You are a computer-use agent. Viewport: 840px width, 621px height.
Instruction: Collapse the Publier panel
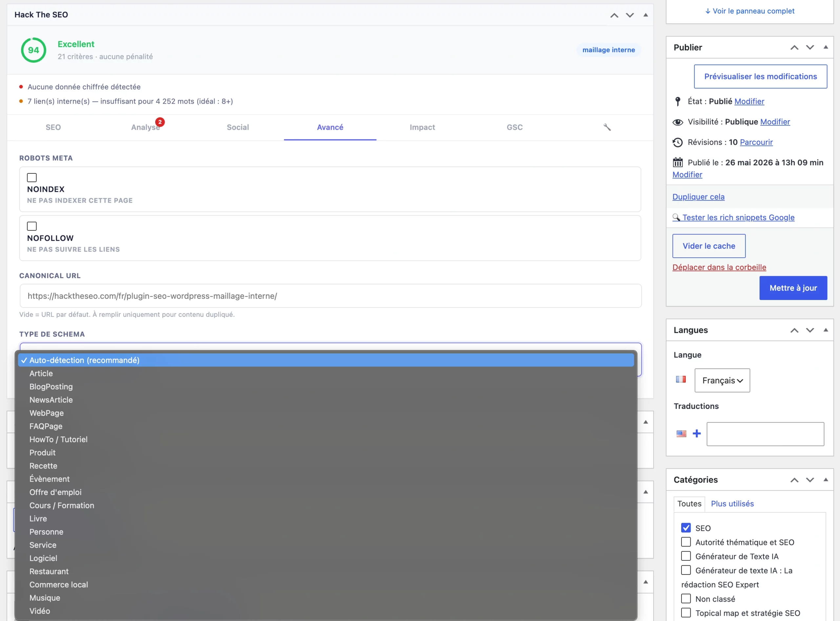tap(826, 47)
